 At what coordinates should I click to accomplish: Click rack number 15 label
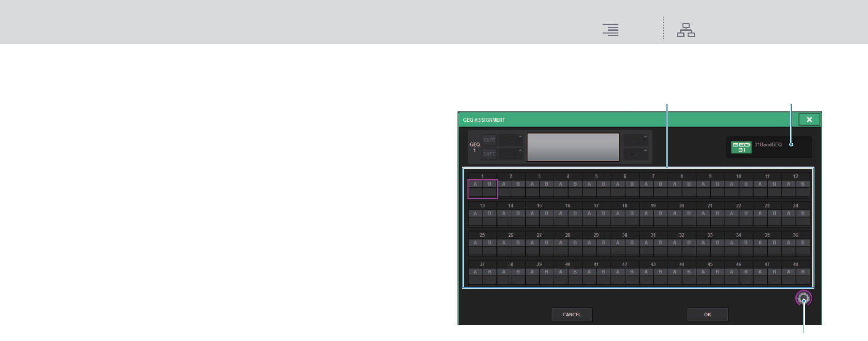tap(539, 206)
